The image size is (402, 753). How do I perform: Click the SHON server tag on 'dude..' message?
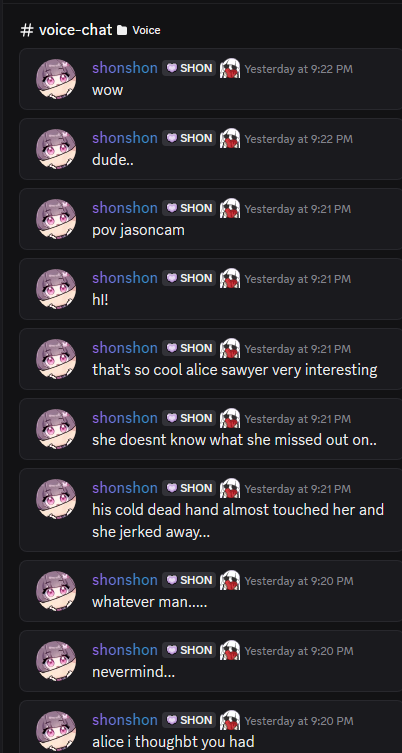click(x=189, y=138)
